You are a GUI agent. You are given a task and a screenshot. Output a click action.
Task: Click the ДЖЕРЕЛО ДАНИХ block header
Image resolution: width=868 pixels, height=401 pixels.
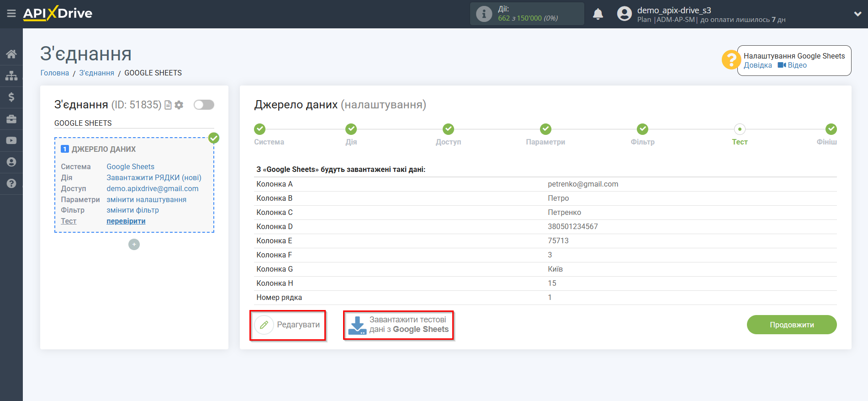[x=104, y=149]
